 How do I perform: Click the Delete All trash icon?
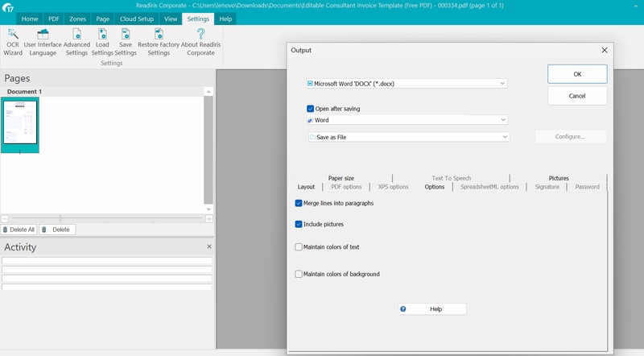tap(6, 230)
